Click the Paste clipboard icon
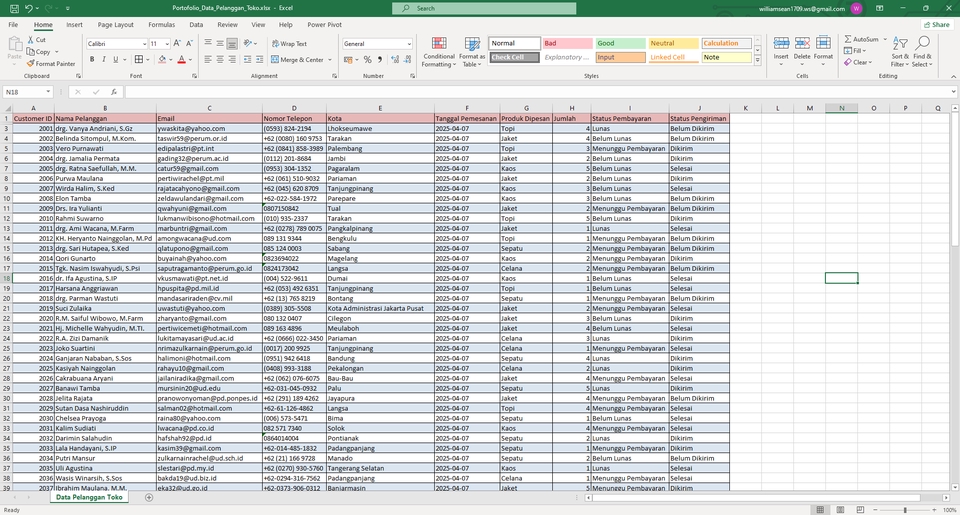Viewport: 960px width, 515px height. pos(15,43)
